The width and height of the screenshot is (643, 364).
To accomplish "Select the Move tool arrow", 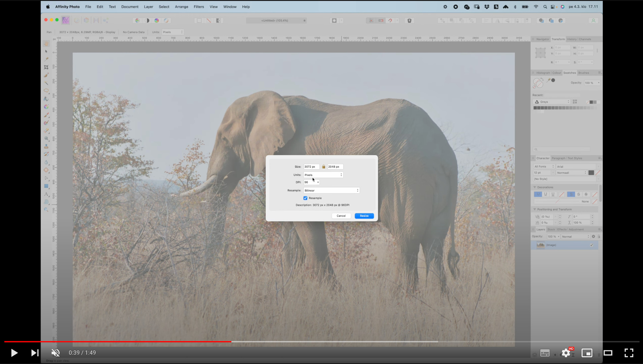I will point(46,52).
